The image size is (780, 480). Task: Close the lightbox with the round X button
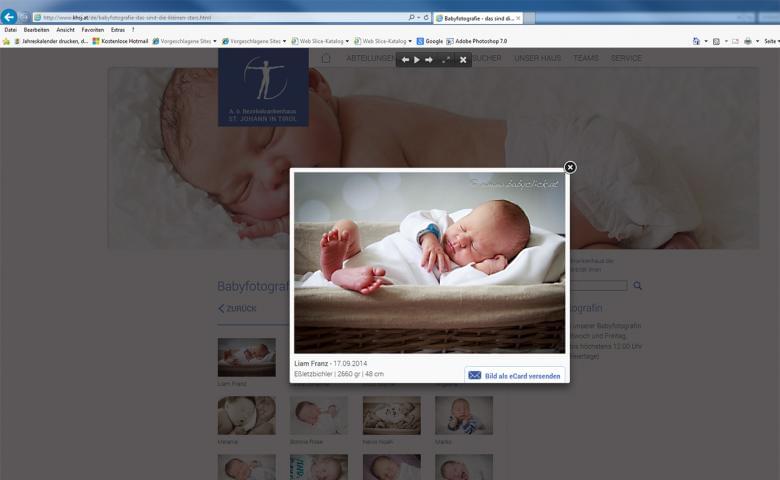coord(570,167)
